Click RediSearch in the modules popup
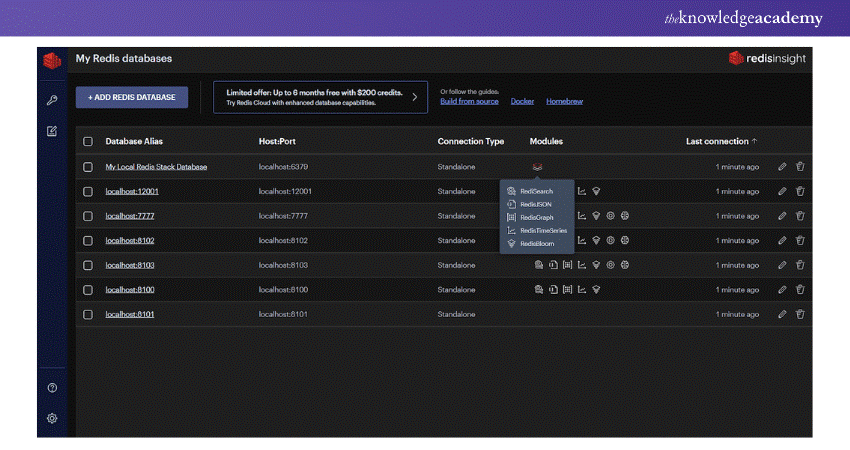Image resolution: width=850 pixels, height=450 pixels. click(x=536, y=191)
